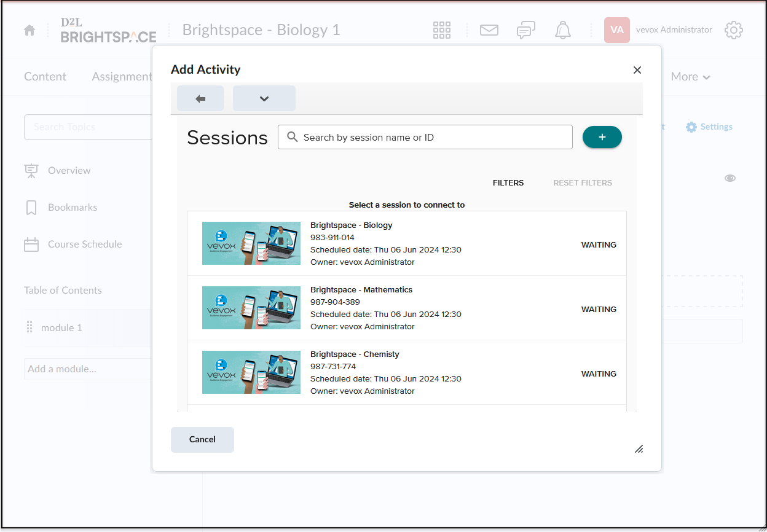Screen dimensions: 767x532
Task: Open the email envelope icon
Action: click(x=489, y=29)
